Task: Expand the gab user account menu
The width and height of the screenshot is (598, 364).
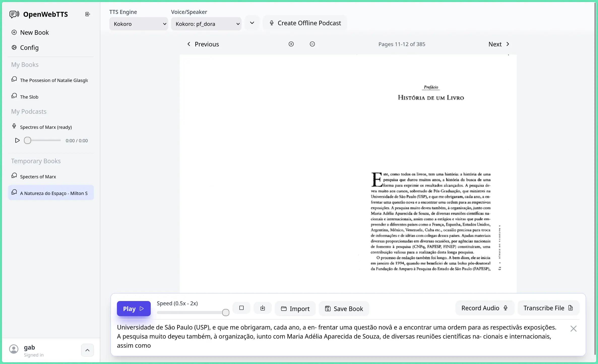Action: 87,350
